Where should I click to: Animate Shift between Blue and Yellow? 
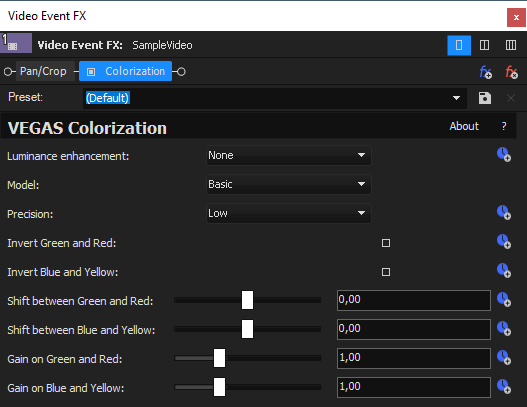click(504, 328)
